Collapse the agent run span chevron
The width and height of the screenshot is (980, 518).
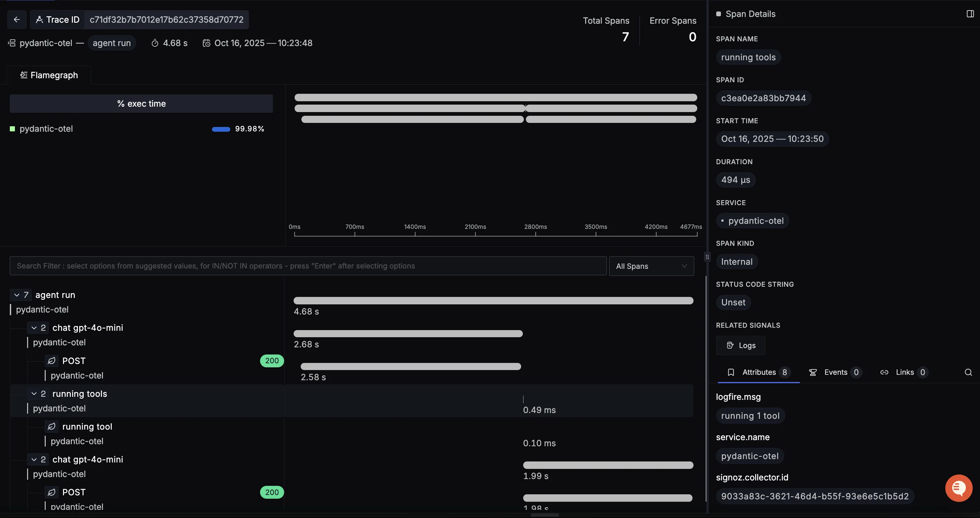click(x=17, y=295)
